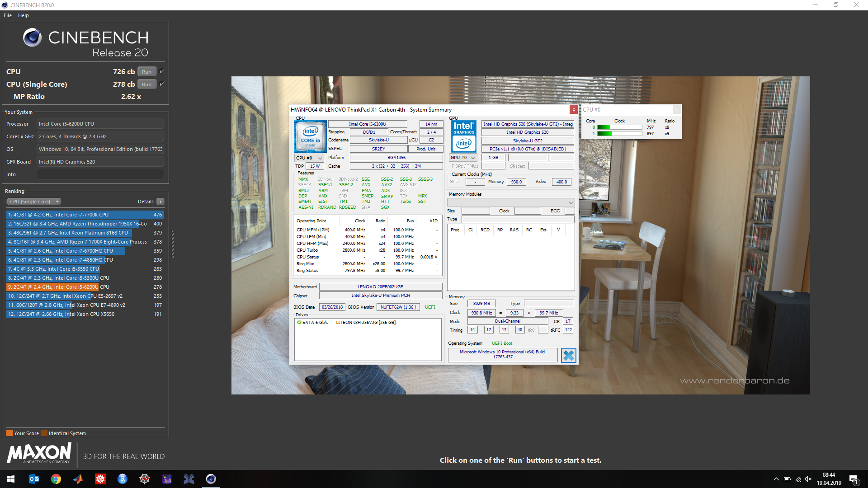Viewport: 868px width, 488px height.
Task: Launch the R application from taskbar
Action: pos(123,479)
